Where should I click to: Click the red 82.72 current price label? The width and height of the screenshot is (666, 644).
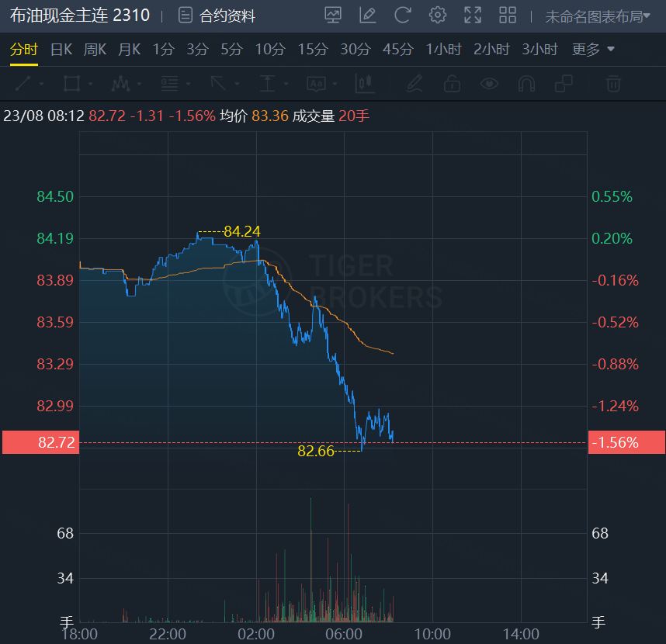pos(39,442)
